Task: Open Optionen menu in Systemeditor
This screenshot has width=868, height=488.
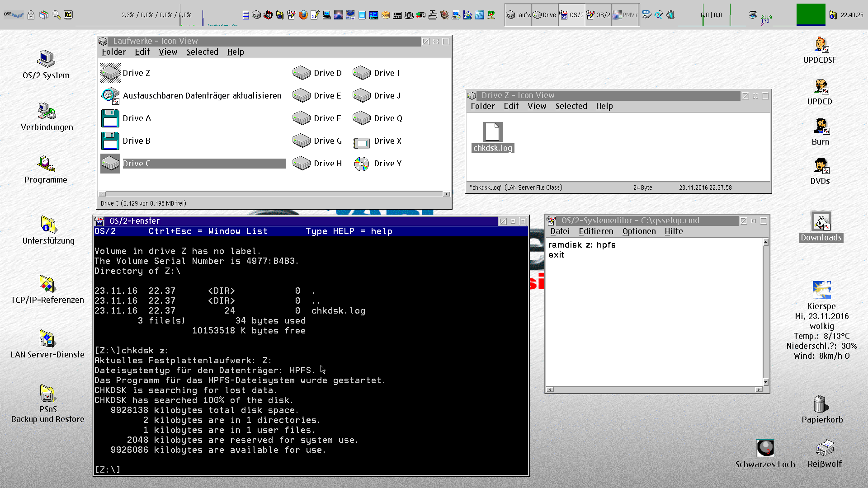Action: click(x=639, y=231)
